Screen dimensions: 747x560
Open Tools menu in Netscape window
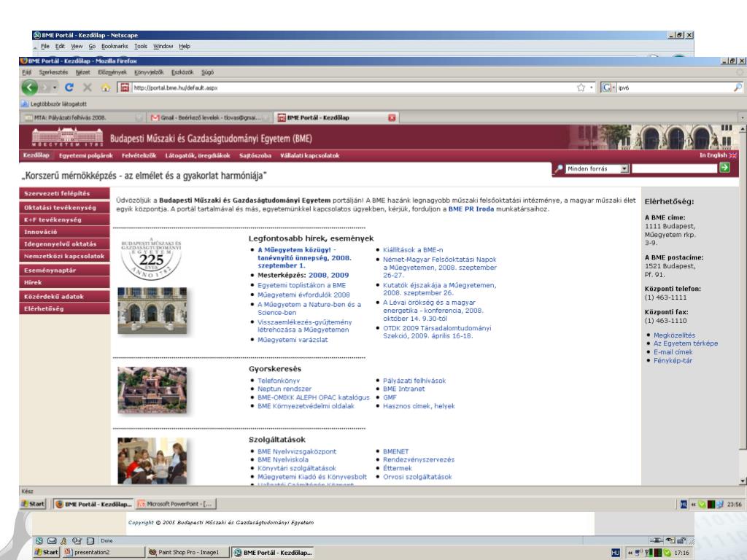pyautogui.click(x=141, y=46)
